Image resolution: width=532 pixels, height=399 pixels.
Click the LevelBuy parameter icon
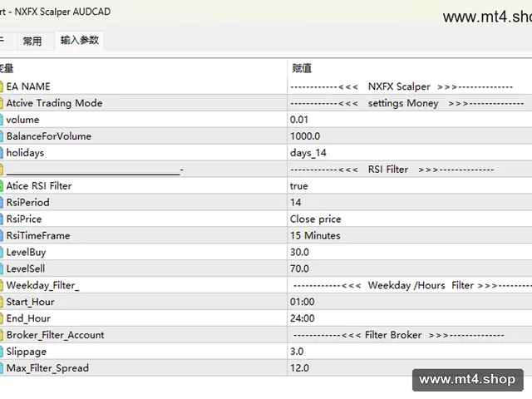tap(2, 252)
